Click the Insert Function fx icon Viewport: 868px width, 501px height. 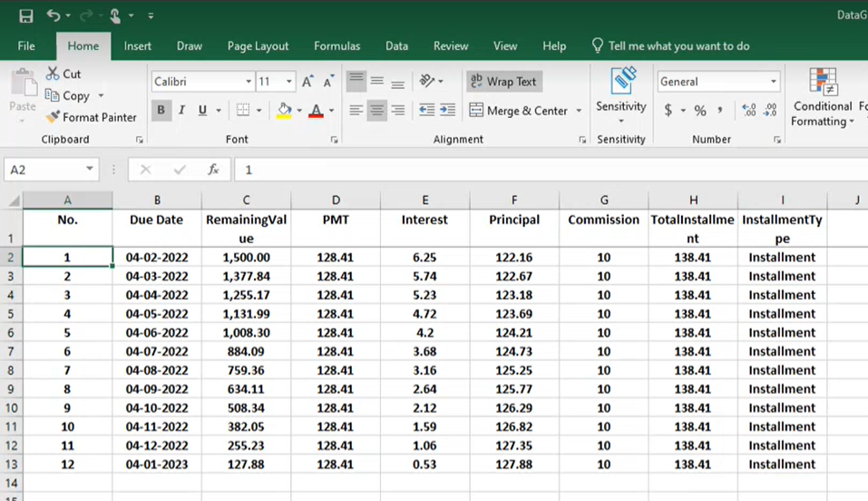pyautogui.click(x=213, y=170)
